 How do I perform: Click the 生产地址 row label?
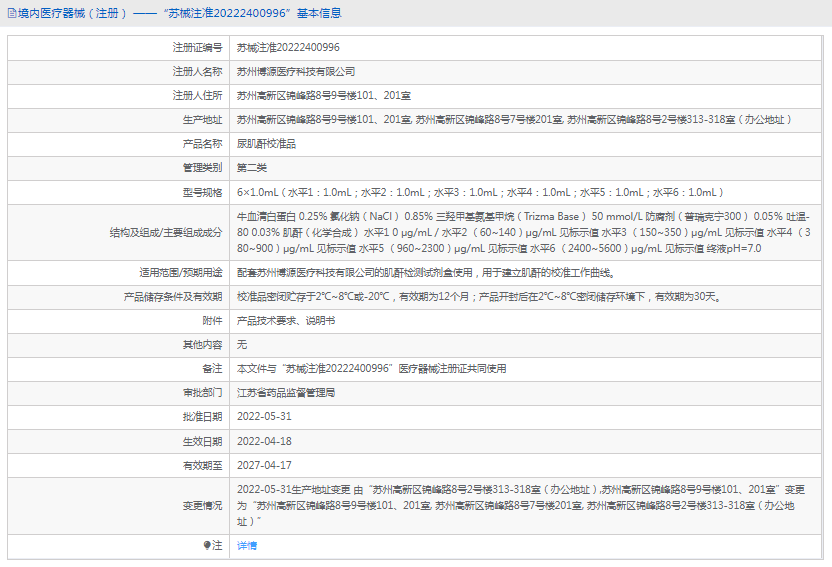(x=203, y=120)
